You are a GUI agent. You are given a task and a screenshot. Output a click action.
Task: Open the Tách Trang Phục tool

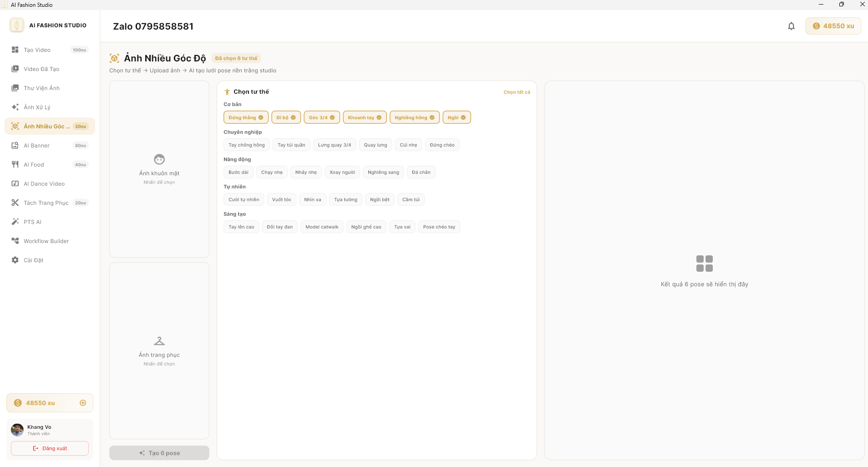(46, 203)
